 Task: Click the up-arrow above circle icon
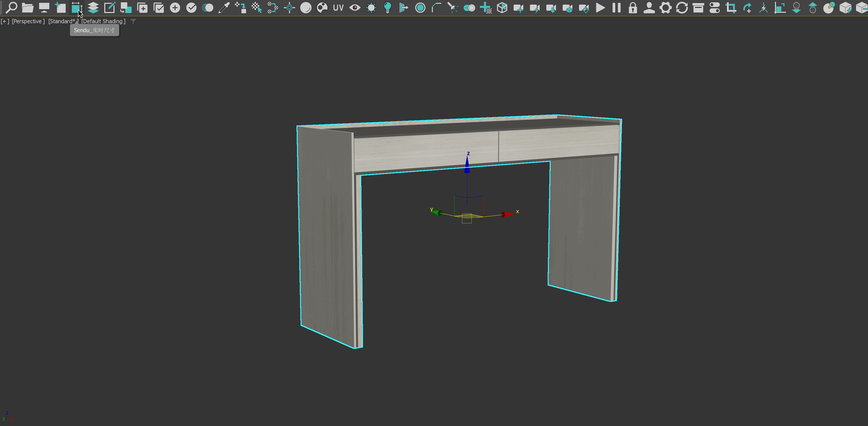click(x=812, y=7)
